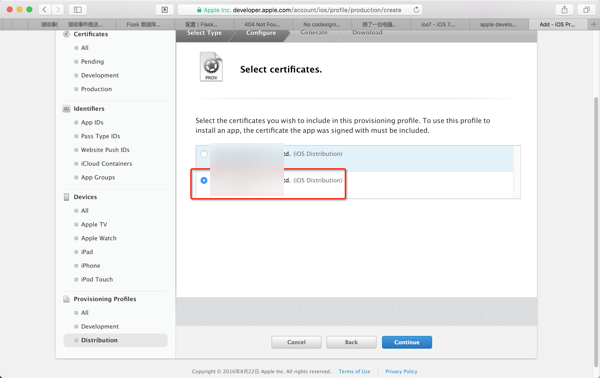
Task: Switch to the 'Flask' database tab
Action: click(x=143, y=24)
